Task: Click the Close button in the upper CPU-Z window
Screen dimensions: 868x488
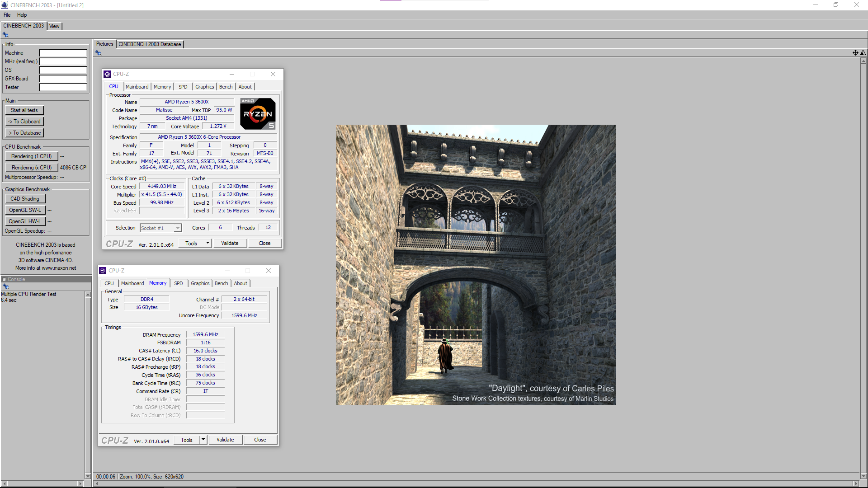Action: [264, 243]
